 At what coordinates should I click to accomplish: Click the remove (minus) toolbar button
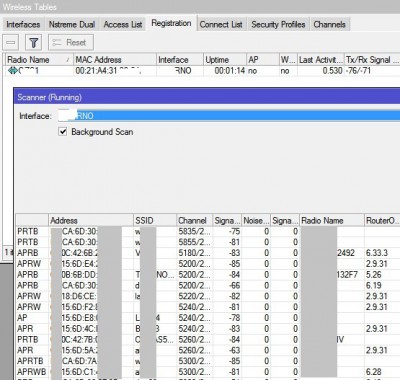pos(11,43)
